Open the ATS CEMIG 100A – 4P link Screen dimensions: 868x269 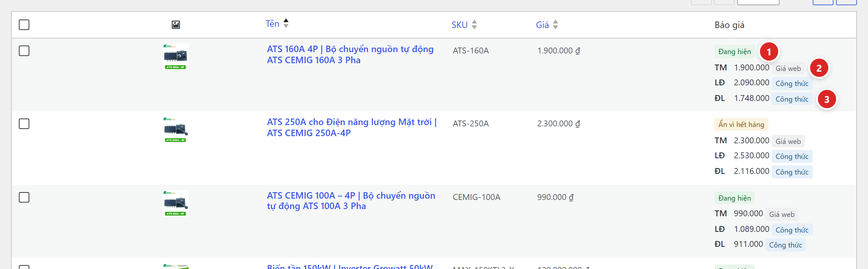(351, 201)
